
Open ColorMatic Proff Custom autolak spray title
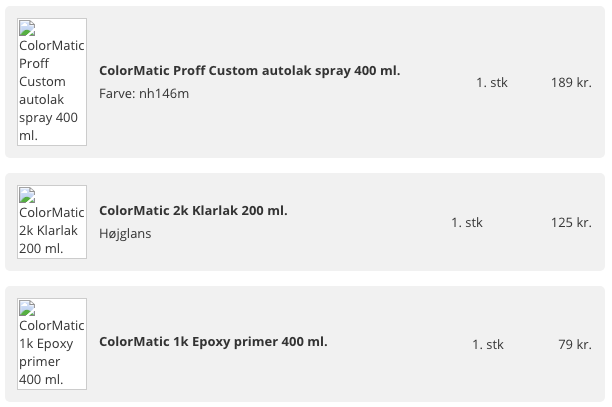(249, 71)
